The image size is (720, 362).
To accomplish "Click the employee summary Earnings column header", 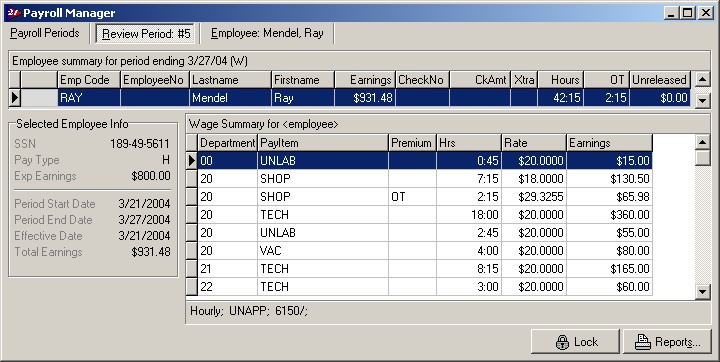I will coord(365,79).
